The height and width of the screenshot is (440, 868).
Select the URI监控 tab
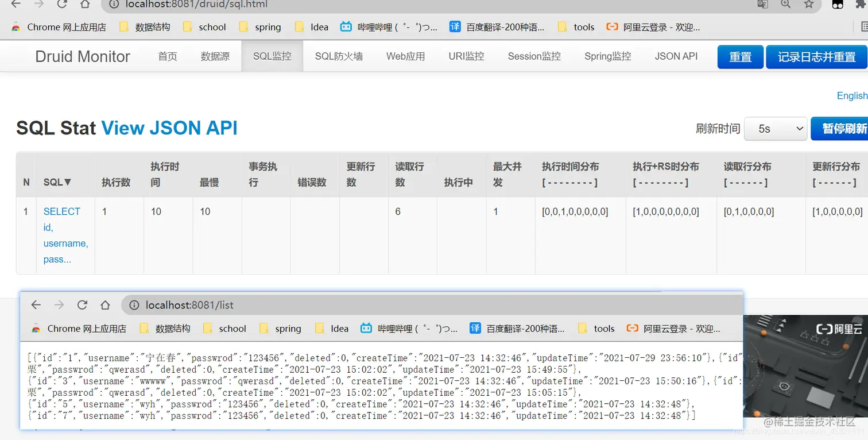click(467, 56)
